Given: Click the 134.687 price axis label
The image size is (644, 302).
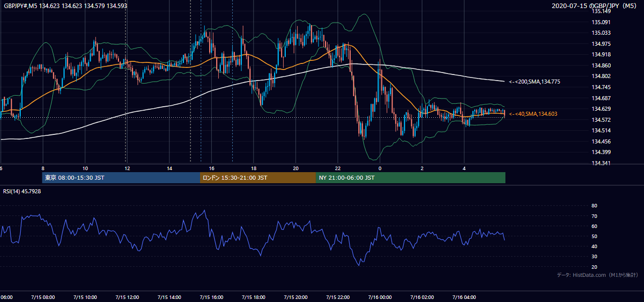Looking at the screenshot, I should pos(601,98).
